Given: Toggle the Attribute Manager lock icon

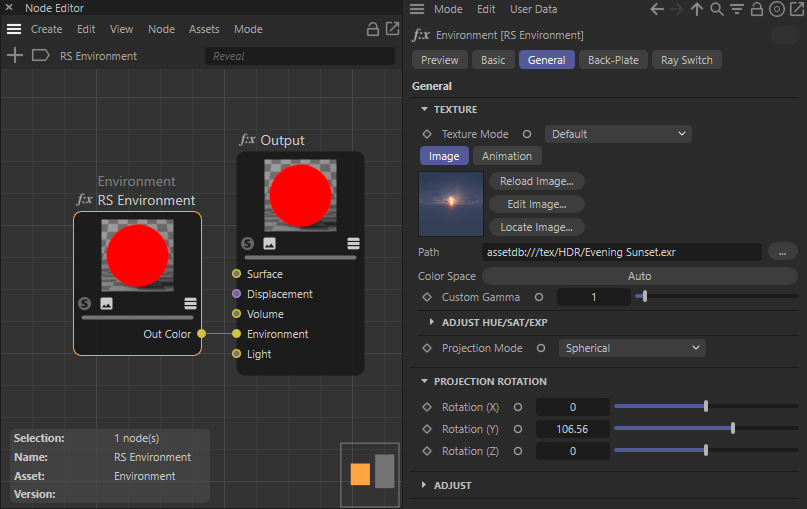Looking at the screenshot, I should tap(756, 9).
